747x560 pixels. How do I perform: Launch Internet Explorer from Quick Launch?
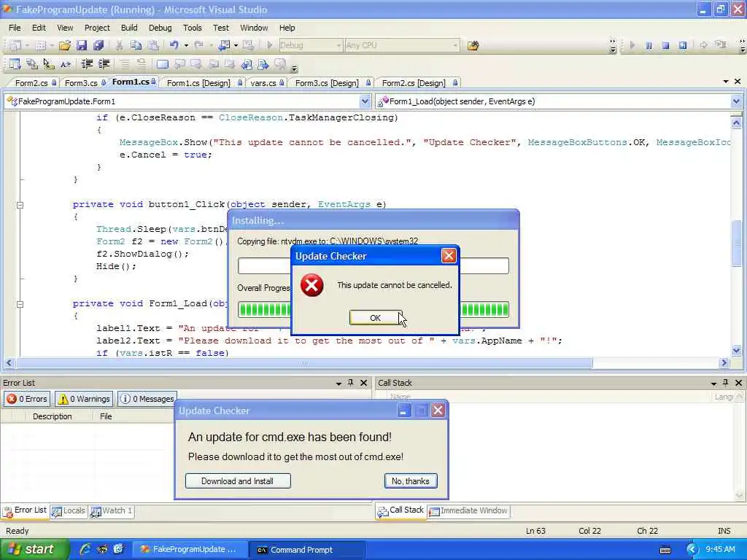[85, 549]
